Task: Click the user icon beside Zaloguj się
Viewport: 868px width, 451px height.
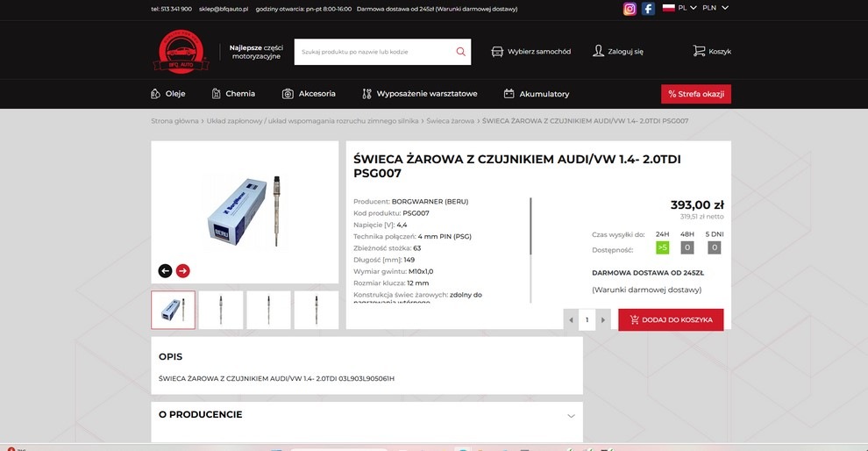Action: click(x=598, y=51)
